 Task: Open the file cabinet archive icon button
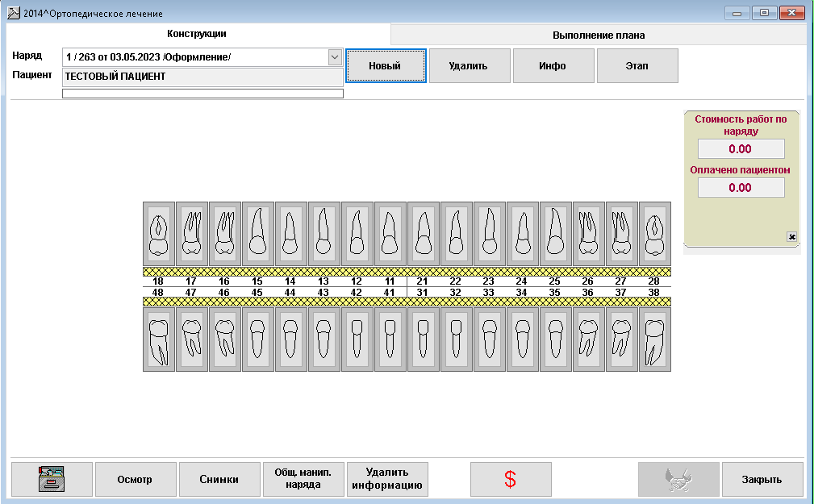52,479
